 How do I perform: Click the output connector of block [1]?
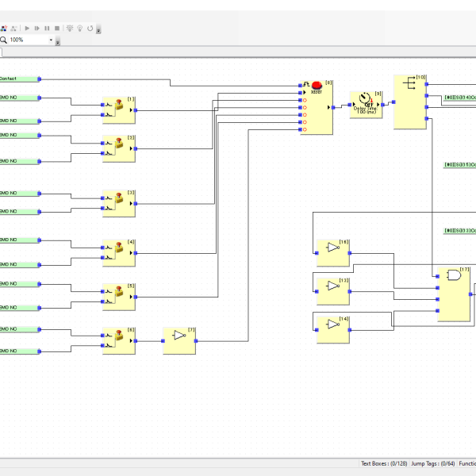click(136, 110)
